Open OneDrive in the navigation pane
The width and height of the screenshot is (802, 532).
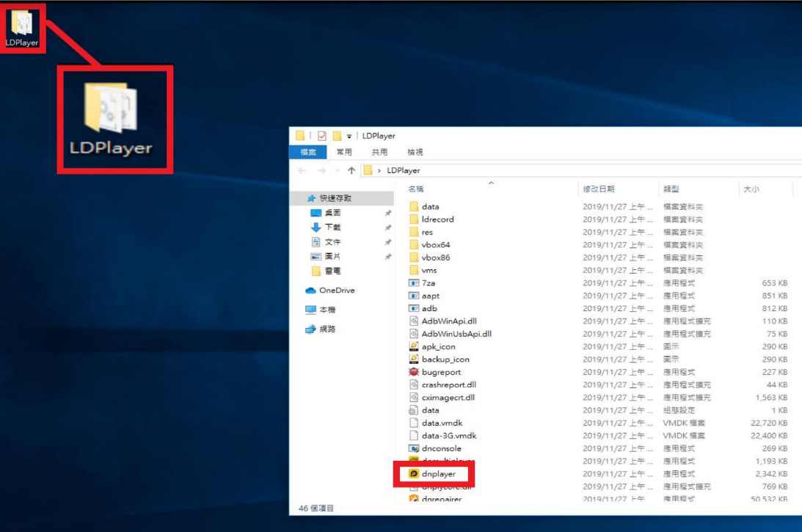click(x=337, y=290)
